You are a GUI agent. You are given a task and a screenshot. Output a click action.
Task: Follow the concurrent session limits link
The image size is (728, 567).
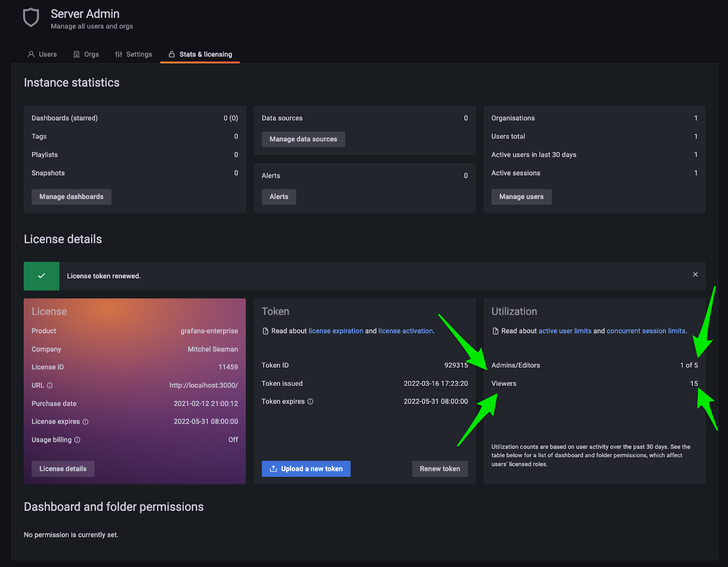point(646,331)
